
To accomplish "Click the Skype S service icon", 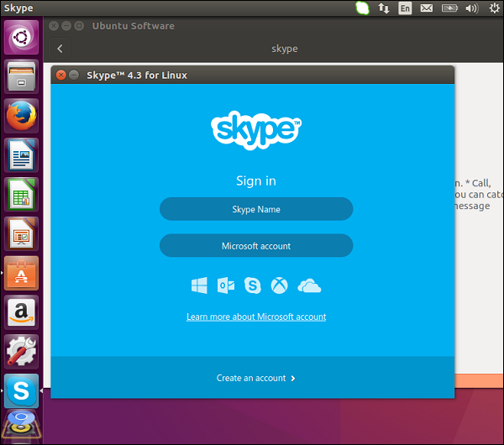I will click(x=253, y=285).
